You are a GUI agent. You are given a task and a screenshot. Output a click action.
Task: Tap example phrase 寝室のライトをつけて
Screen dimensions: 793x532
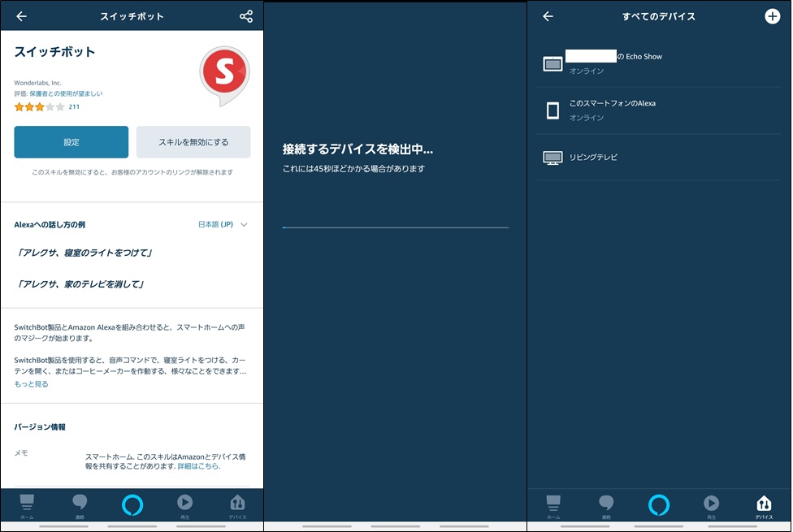pos(84,253)
